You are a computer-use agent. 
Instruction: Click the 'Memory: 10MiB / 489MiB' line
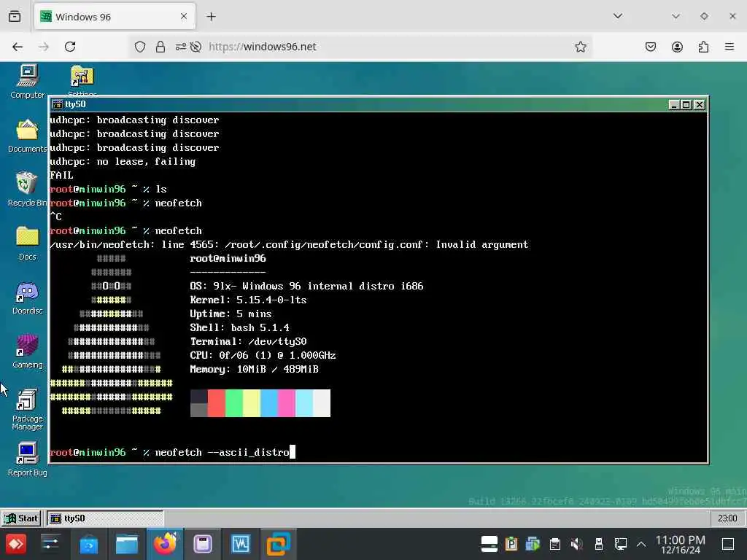[x=254, y=369]
